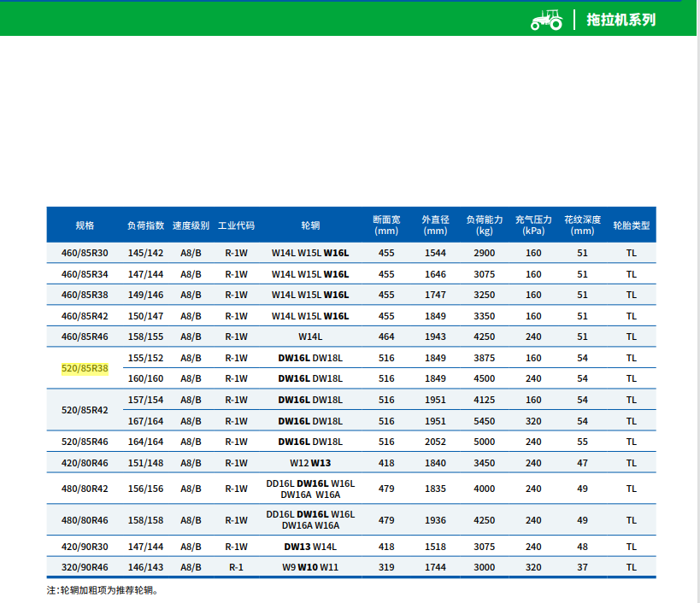Image resolution: width=700 pixels, height=603 pixels.
Task: Select the 充气压力 (kPa) column header
Action: pos(533,225)
